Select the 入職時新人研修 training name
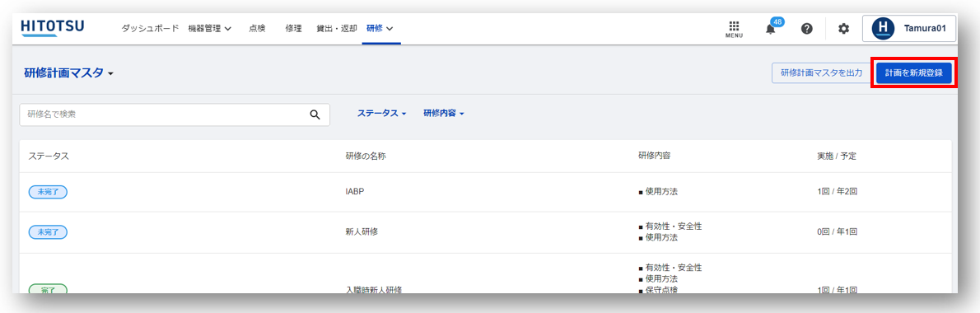Screen dimensions: 980x313 pos(374,290)
